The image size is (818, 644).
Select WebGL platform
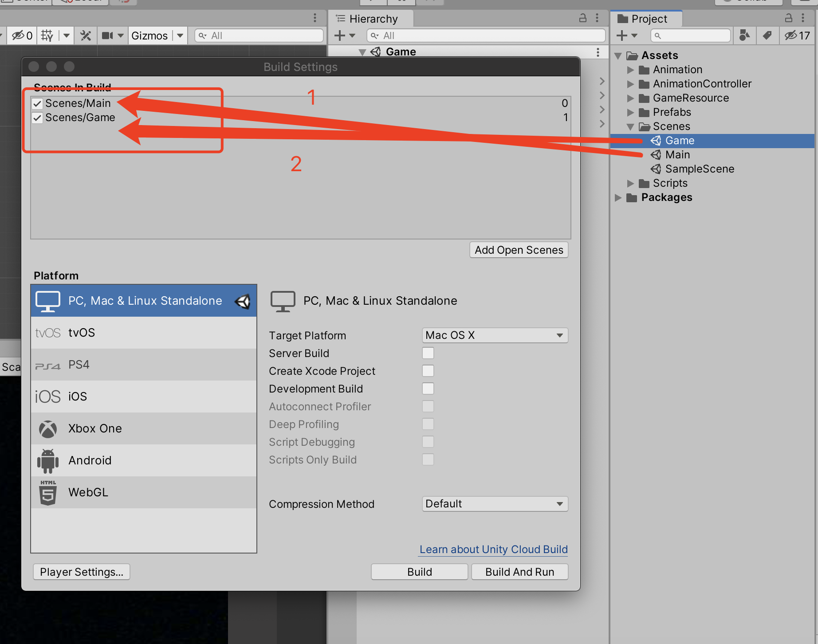(144, 492)
